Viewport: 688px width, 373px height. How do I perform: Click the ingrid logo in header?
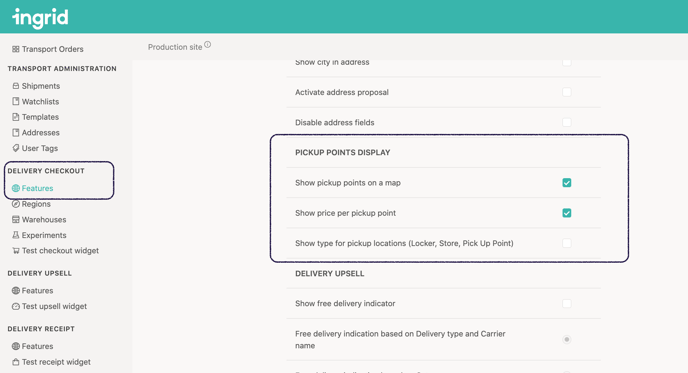tap(40, 18)
